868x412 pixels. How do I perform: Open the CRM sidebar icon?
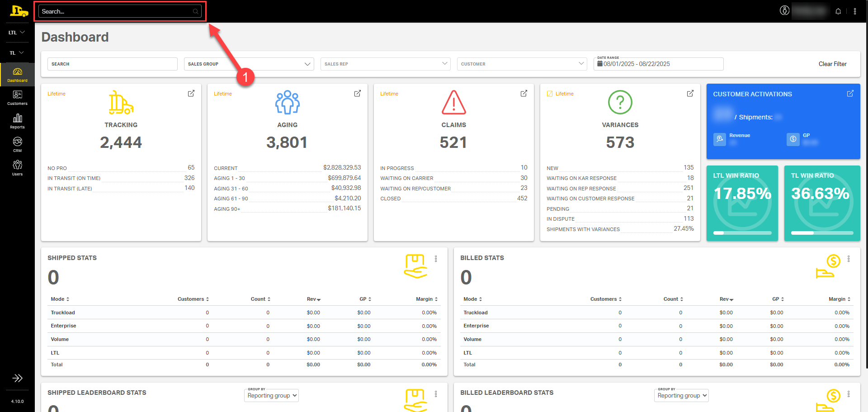pyautogui.click(x=17, y=144)
